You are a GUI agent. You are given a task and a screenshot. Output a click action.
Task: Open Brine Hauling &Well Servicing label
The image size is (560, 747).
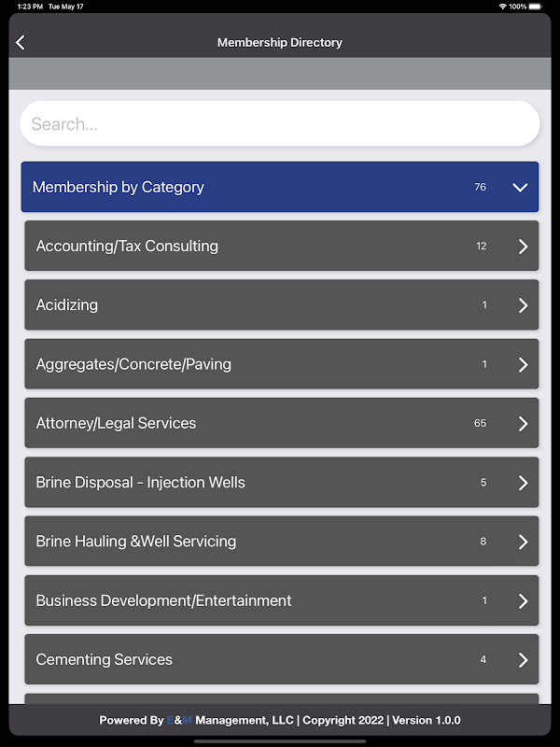[x=136, y=542]
